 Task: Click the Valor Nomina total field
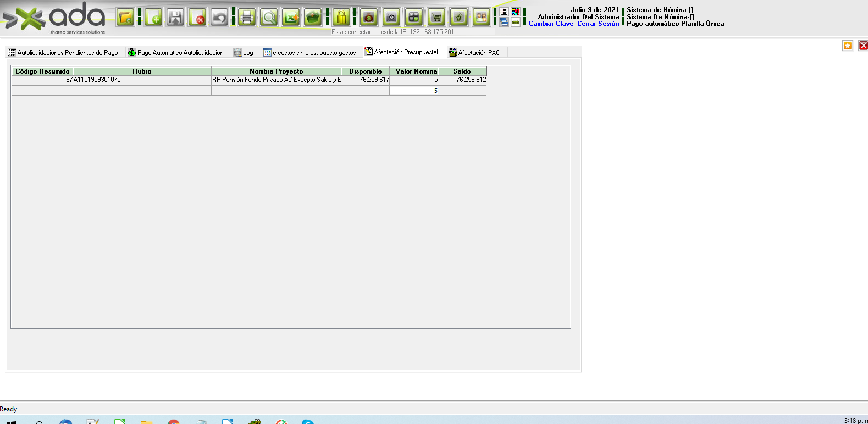click(413, 91)
